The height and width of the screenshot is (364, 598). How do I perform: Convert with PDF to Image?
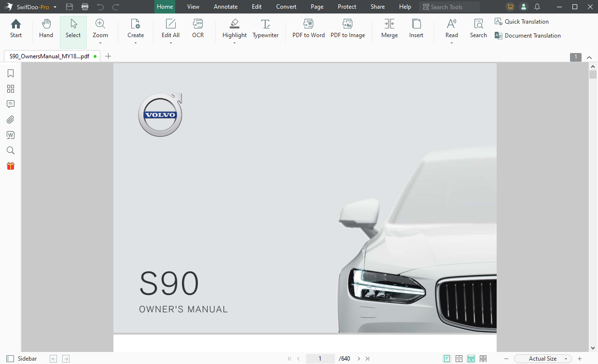point(348,29)
